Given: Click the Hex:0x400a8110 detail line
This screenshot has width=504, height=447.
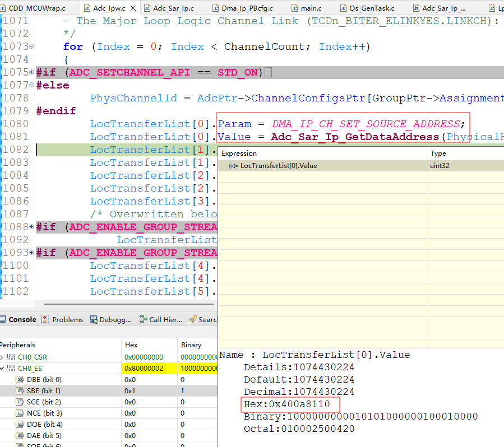Looking at the screenshot, I should coord(286,404).
